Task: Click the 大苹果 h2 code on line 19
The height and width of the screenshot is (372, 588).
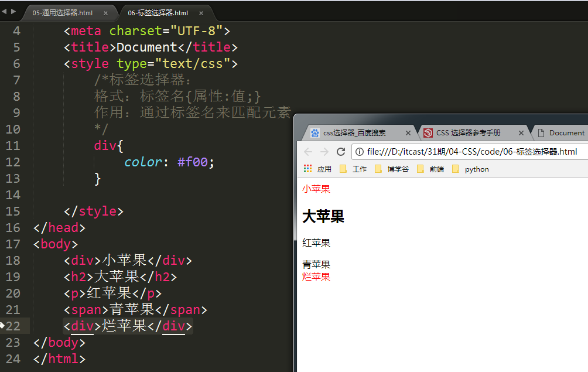Action: [x=120, y=277]
